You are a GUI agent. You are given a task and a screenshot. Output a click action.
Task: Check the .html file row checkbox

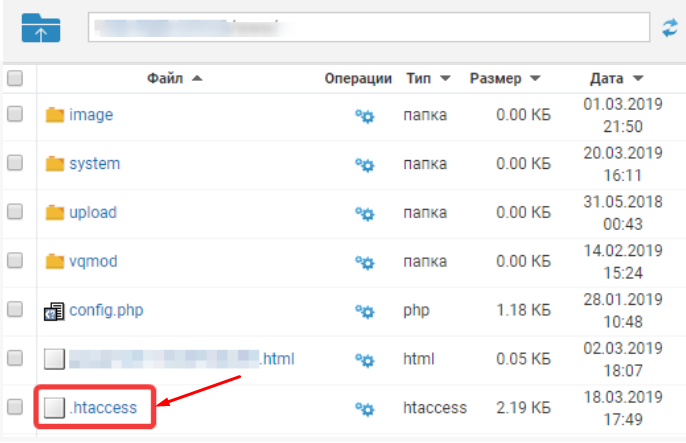tap(15, 358)
